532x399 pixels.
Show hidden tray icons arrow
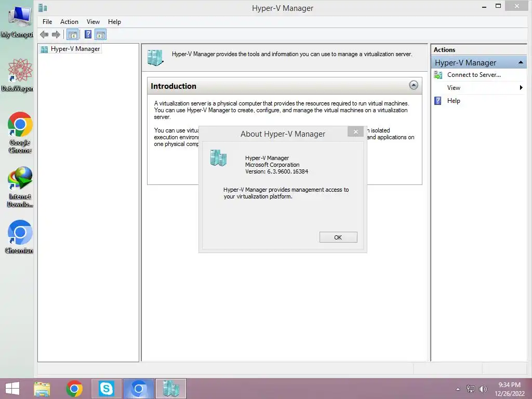(458, 389)
